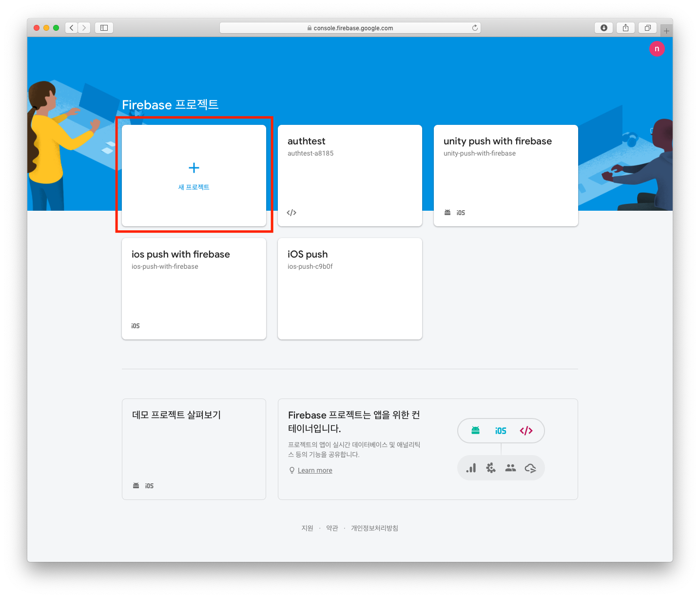
Task: Click Android icon on unity push card
Action: click(447, 213)
